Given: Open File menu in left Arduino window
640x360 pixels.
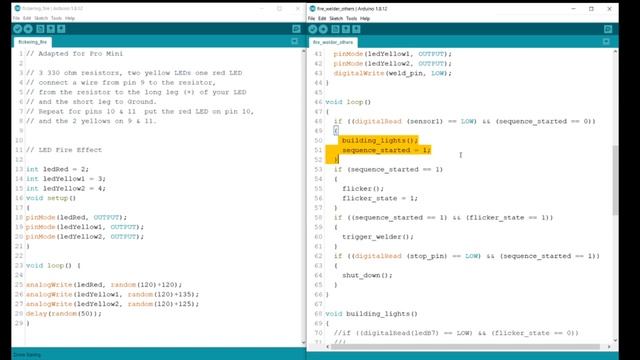Looking at the screenshot, I should point(16,18).
